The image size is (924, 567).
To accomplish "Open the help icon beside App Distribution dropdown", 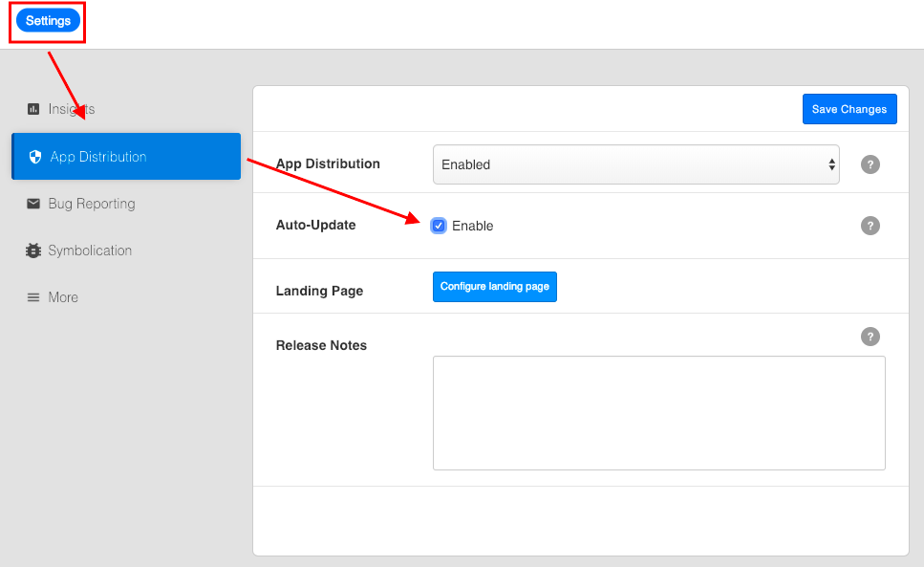I will click(870, 164).
